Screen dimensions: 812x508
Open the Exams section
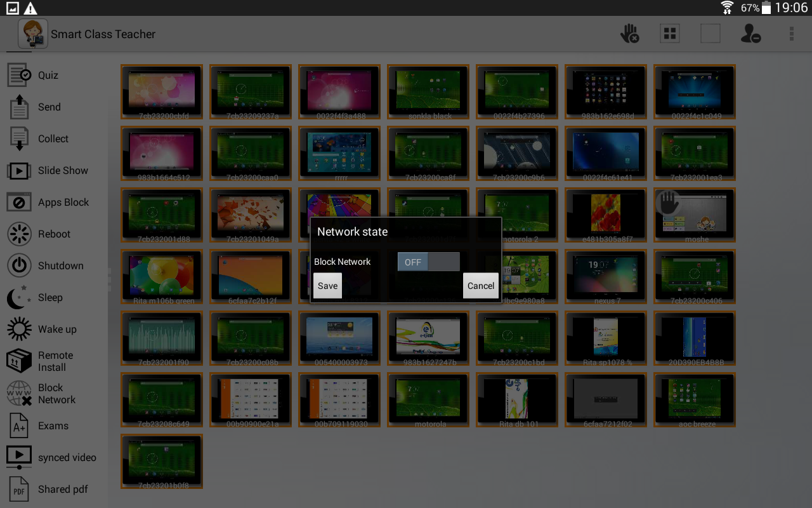(53, 425)
